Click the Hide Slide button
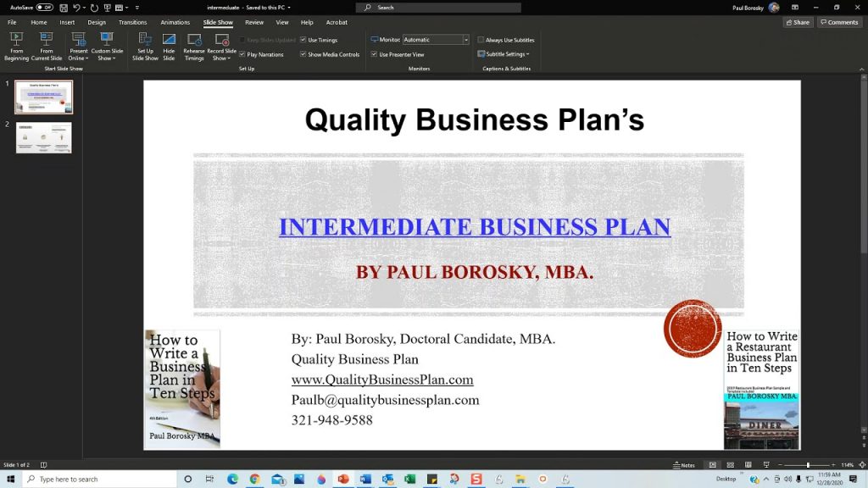The width and height of the screenshot is (868, 488). click(x=169, y=47)
